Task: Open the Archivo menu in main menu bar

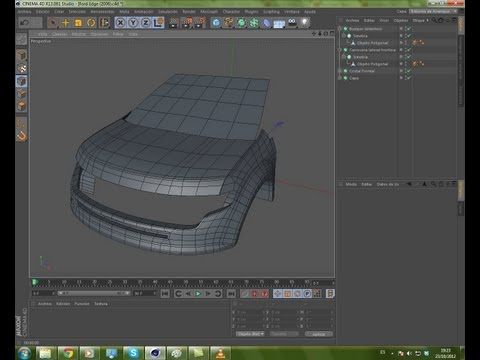Action: point(25,12)
